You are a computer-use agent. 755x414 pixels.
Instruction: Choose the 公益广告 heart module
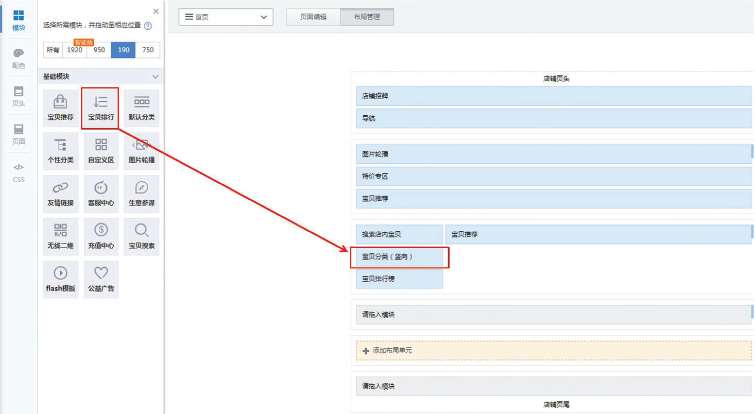coord(101,277)
